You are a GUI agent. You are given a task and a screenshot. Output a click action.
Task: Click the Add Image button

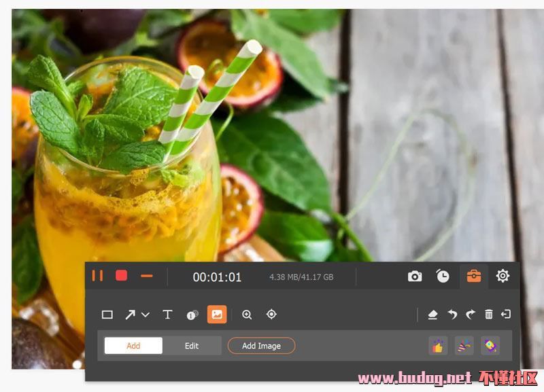pos(261,346)
